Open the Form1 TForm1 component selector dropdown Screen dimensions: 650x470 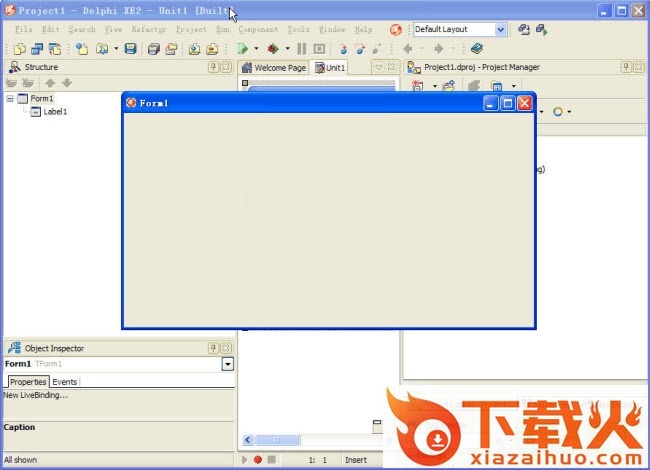point(228,364)
